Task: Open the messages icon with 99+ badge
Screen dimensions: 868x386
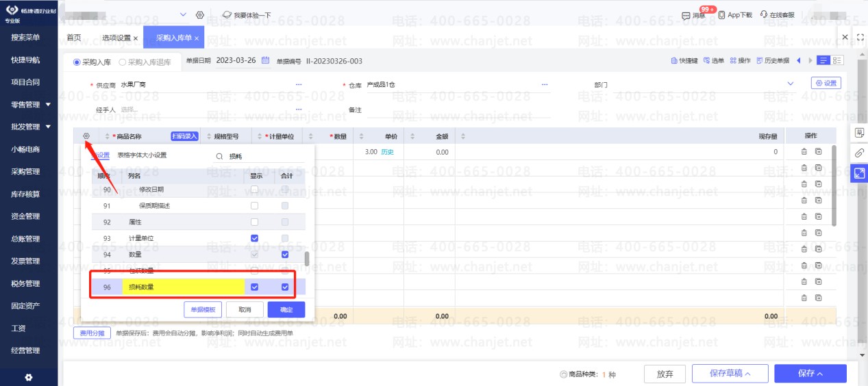Action: pyautogui.click(x=686, y=14)
